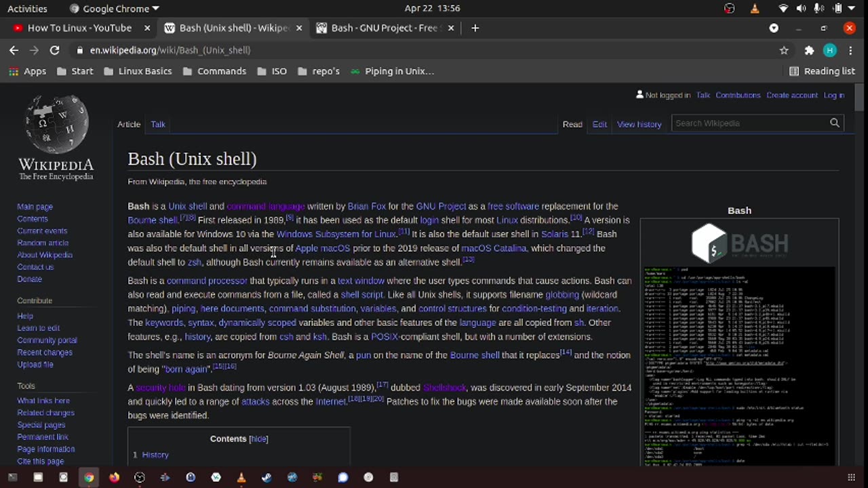This screenshot has height=488, width=868.
Task: Open the Reading list button
Action: point(822,71)
